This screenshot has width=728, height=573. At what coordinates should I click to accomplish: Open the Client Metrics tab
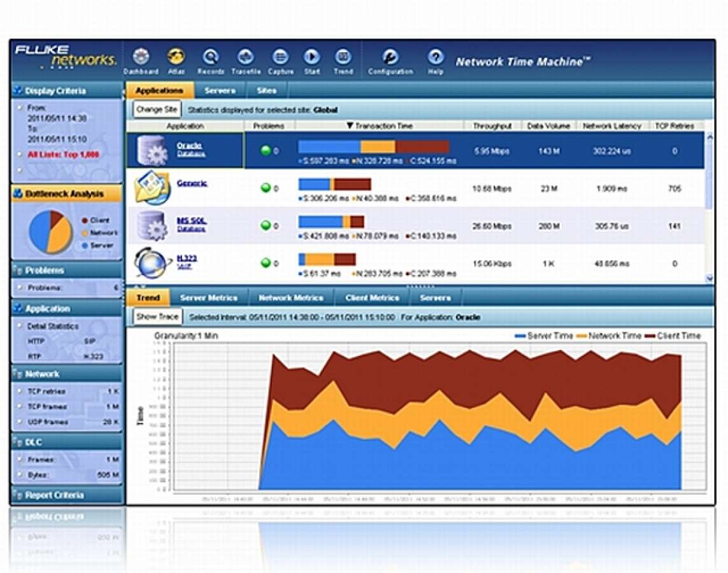372,298
